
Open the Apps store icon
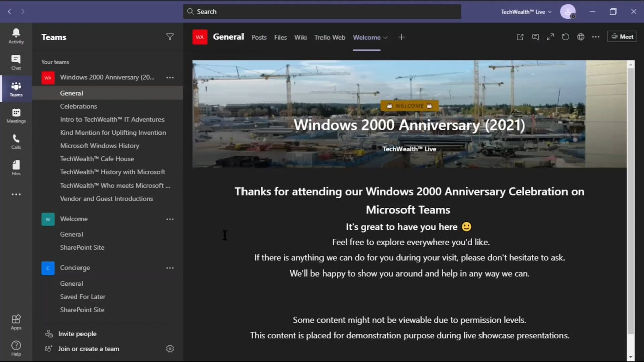(16, 322)
